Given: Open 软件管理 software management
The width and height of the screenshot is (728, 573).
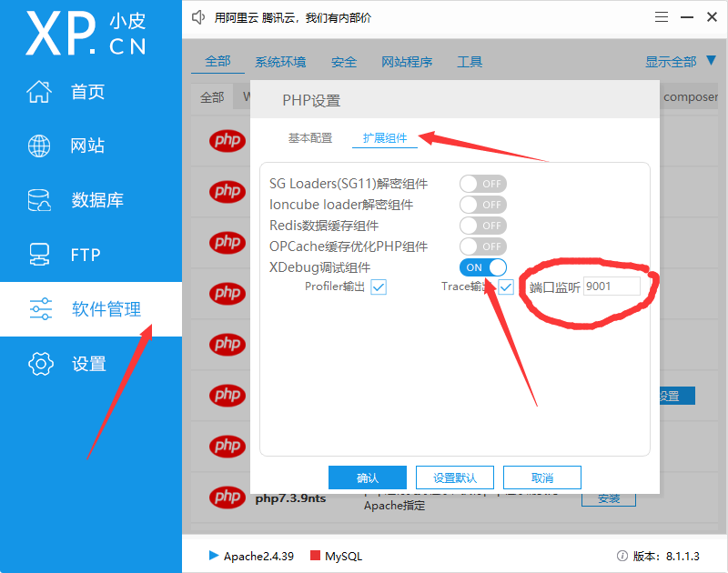Looking at the screenshot, I should 91,309.
